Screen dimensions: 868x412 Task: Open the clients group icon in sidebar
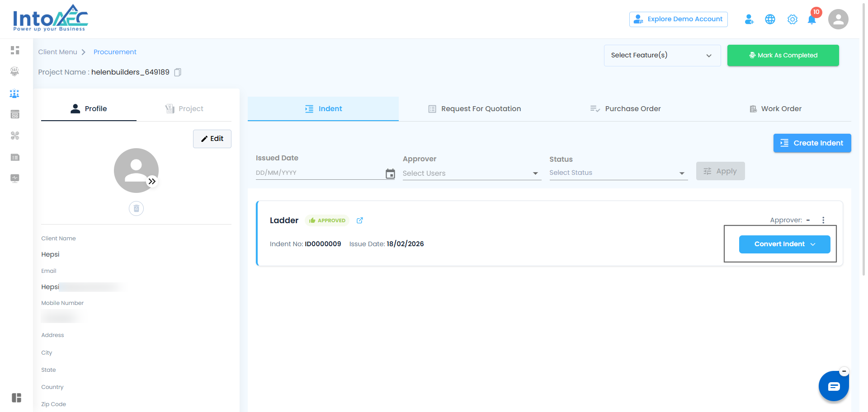15,94
